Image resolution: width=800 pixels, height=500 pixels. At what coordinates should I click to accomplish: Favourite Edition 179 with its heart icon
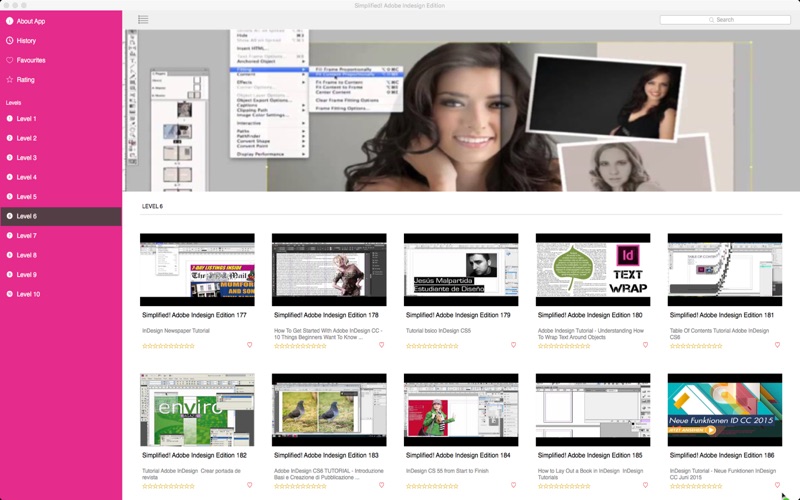coord(513,345)
